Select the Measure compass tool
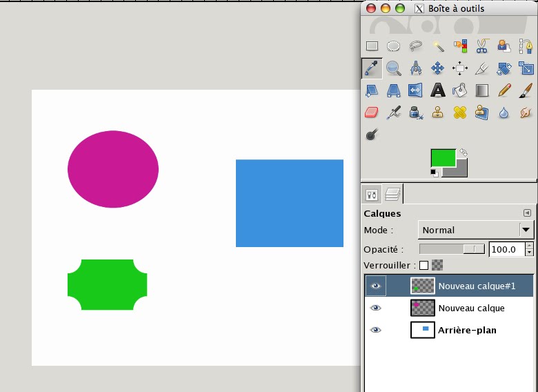This screenshot has height=392, width=538. tap(416, 68)
